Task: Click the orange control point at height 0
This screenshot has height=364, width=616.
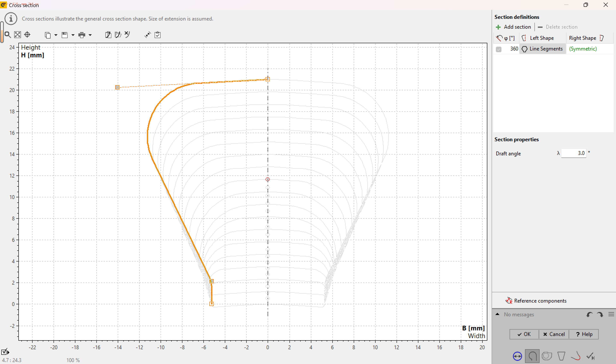Action: click(212, 304)
